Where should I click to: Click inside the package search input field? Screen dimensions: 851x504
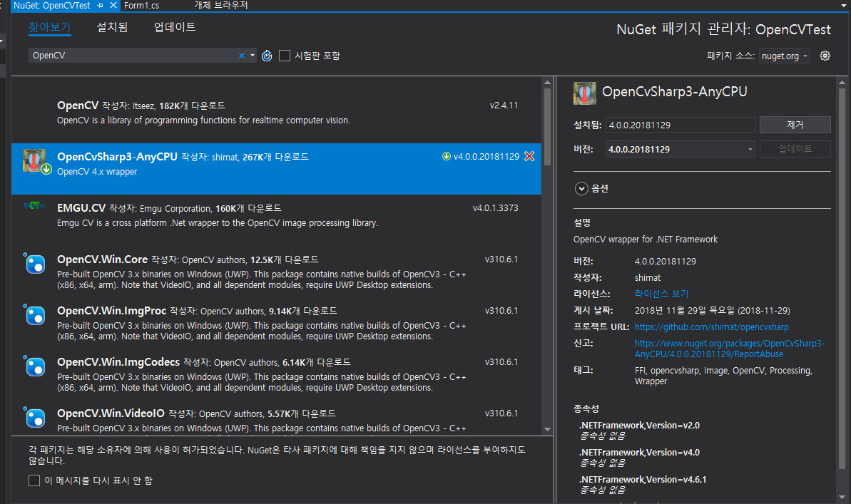(128, 55)
